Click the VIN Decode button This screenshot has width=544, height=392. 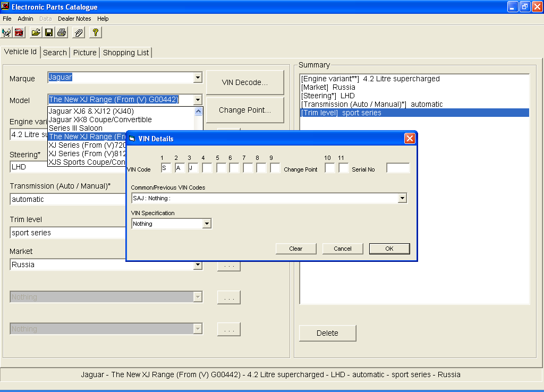[245, 82]
